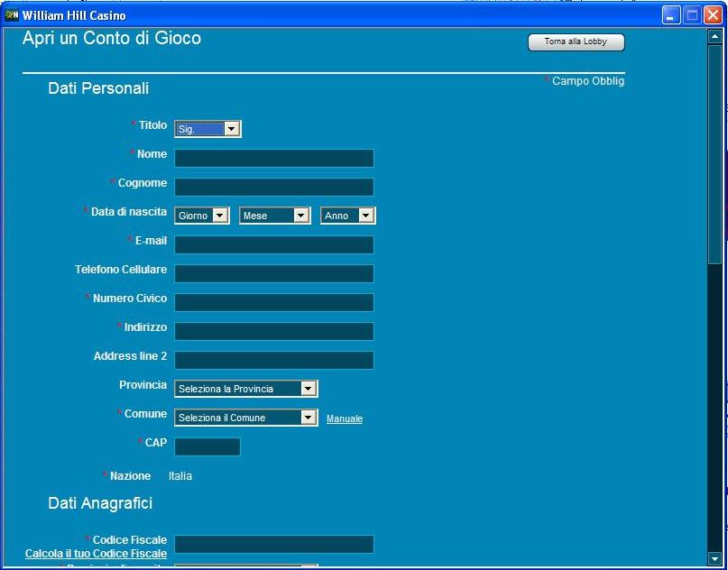Open the Anno birth year dropdown

(347, 216)
